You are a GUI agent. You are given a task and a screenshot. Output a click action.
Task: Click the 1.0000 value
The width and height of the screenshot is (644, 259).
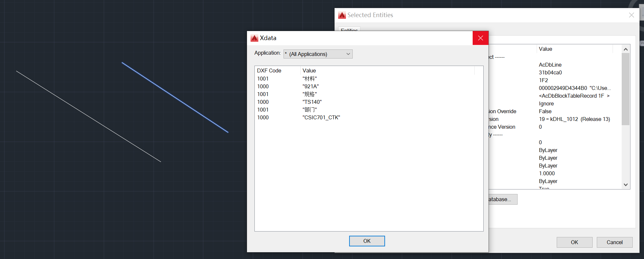[x=547, y=173]
